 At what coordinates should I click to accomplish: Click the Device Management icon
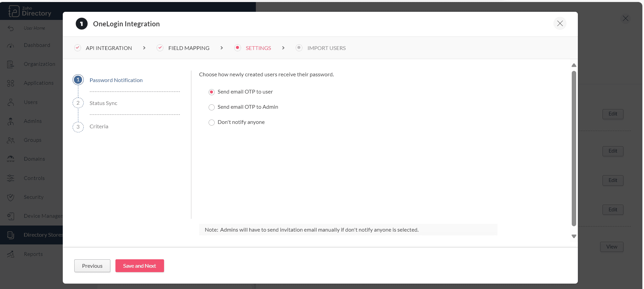[11, 216]
